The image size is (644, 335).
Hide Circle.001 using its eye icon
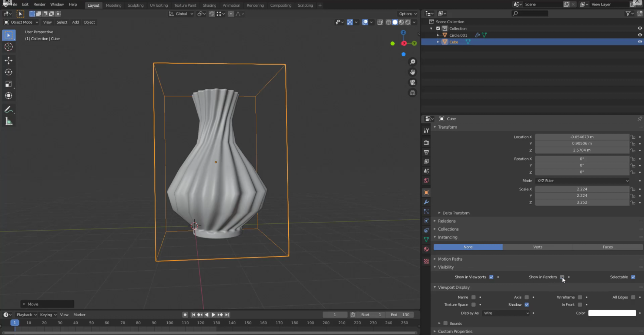tap(640, 35)
